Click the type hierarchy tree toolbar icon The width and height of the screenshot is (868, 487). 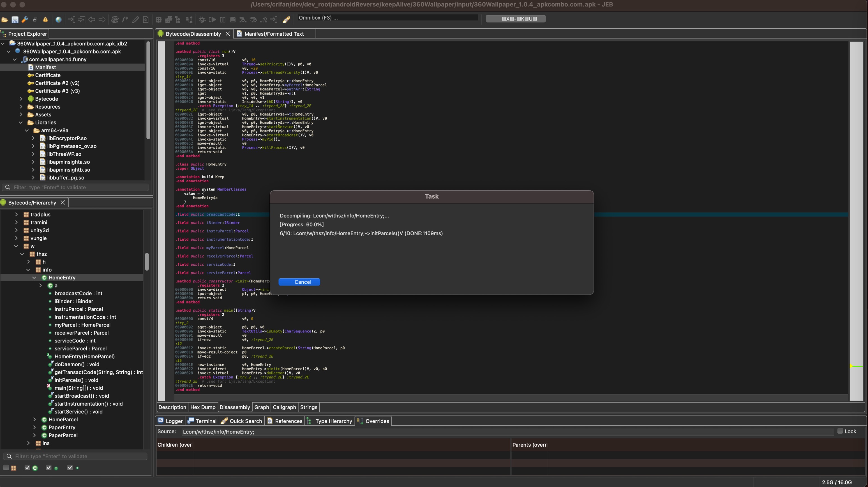tap(178, 20)
